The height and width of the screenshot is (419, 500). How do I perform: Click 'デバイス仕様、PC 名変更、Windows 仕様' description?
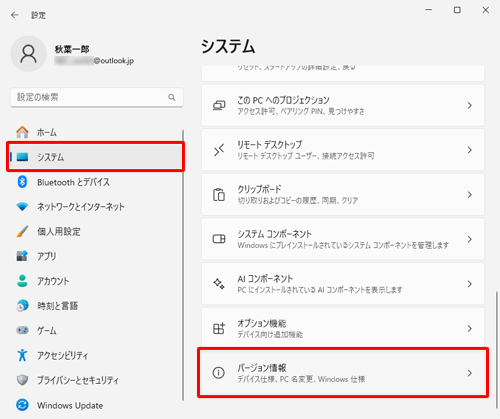(x=301, y=379)
